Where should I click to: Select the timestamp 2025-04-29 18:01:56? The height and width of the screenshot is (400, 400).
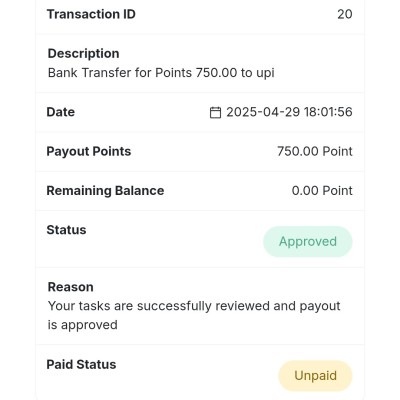pos(289,112)
